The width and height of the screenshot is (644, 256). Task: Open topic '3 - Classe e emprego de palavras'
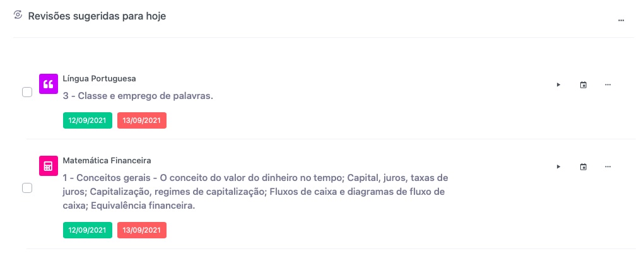point(138,96)
